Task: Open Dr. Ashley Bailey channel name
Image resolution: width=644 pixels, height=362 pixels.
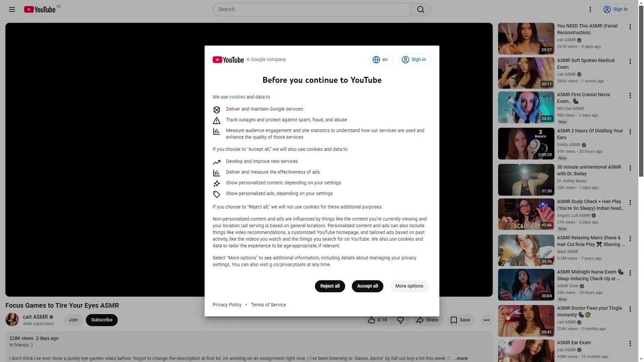Action: point(572,181)
